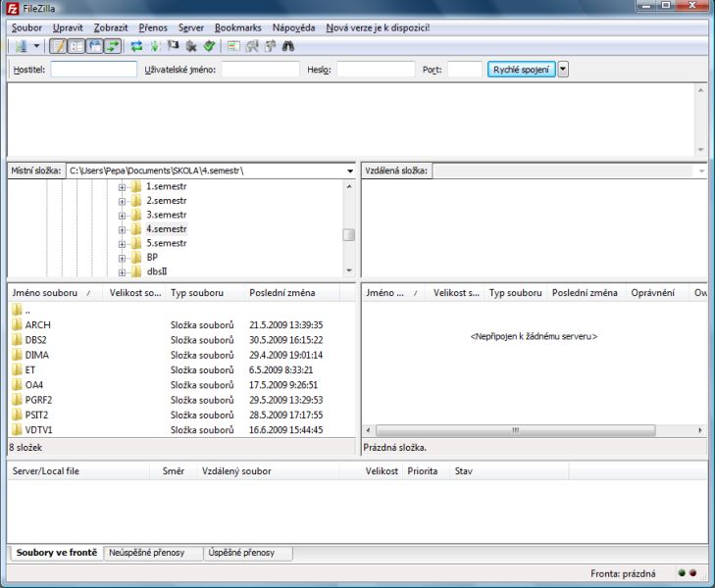This screenshot has width=715, height=588.
Task: Toggle synchronized browsing icon
Action: (x=271, y=46)
